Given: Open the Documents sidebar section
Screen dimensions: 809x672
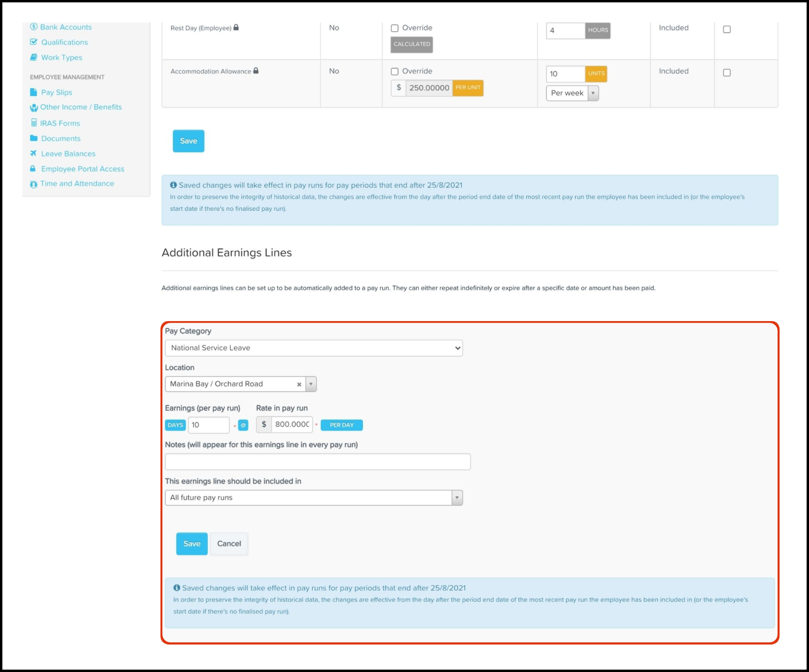Looking at the screenshot, I should pos(61,139).
